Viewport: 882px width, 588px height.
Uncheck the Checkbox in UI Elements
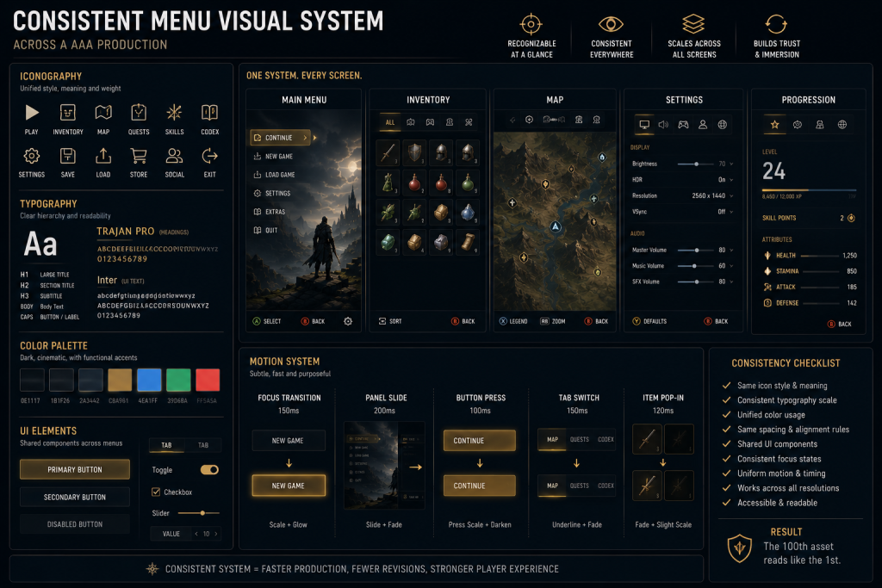[x=156, y=492]
